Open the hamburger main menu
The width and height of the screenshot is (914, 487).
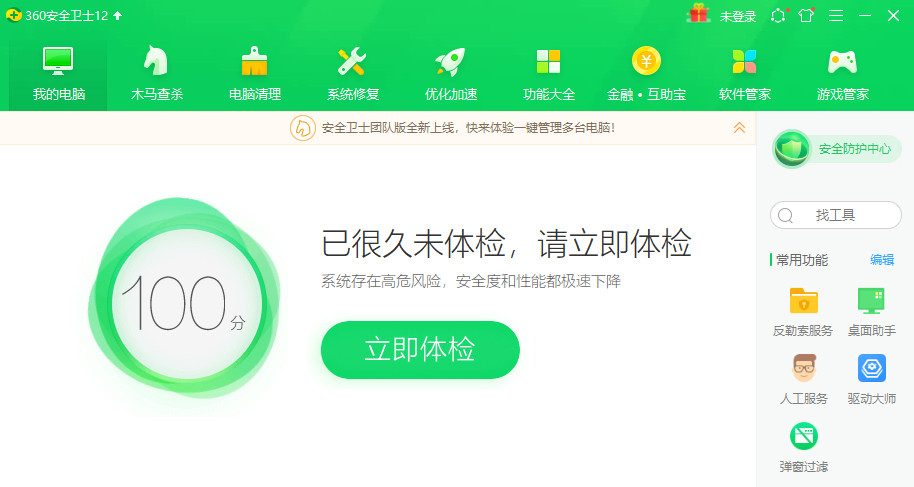(x=836, y=16)
